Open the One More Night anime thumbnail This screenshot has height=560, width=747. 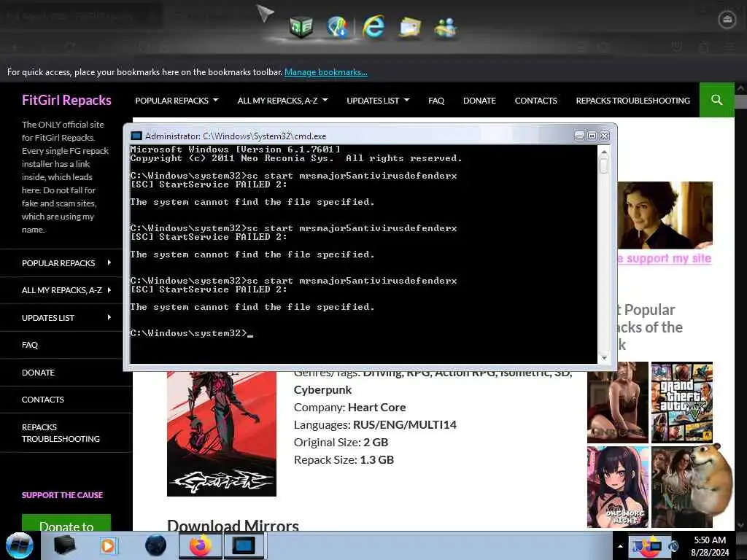tap(617, 486)
